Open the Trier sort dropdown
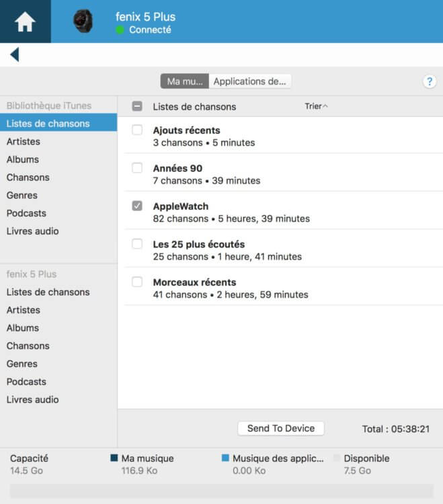The width and height of the screenshot is (443, 504). [x=316, y=106]
